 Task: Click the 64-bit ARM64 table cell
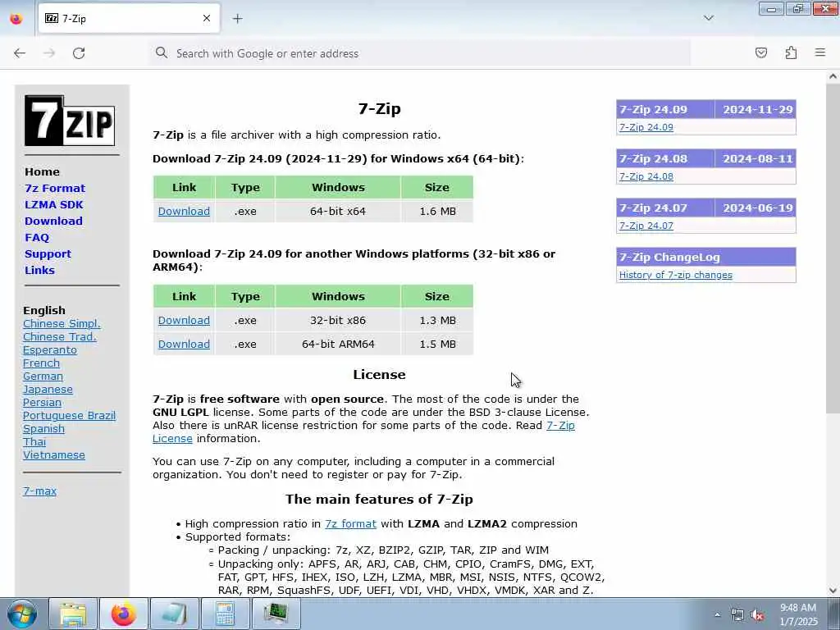point(338,344)
